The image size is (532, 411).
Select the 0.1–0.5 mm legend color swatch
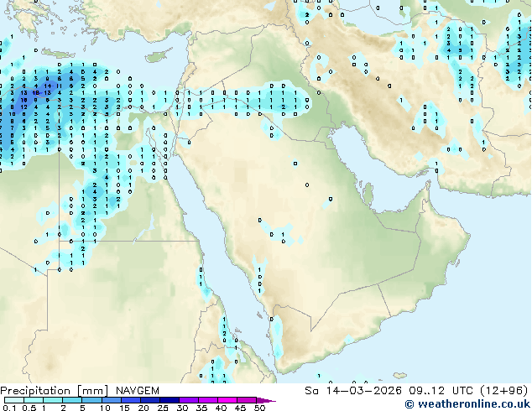[14, 400]
